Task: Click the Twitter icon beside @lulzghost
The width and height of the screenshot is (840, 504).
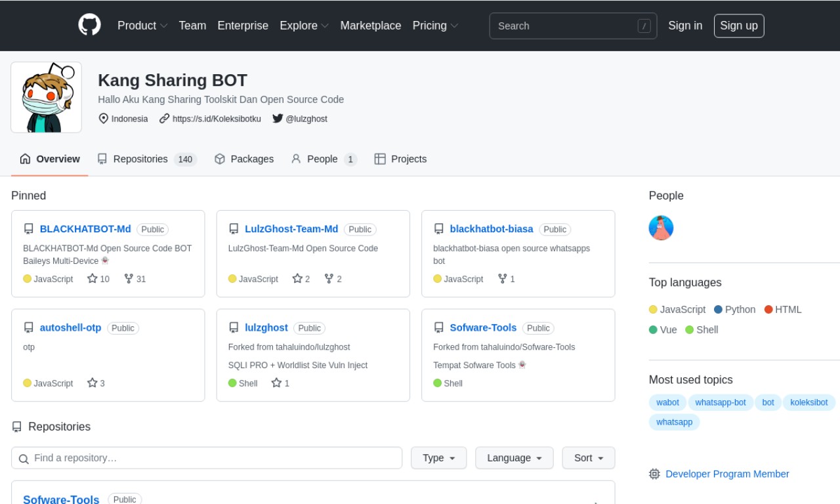Action: click(x=278, y=119)
